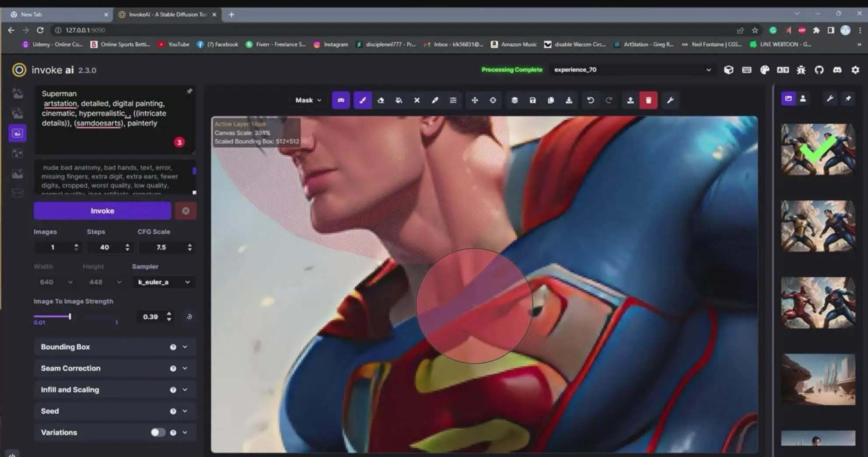Image resolution: width=868 pixels, height=457 pixels.
Task: Click the undo arrow icon
Action: click(590, 100)
